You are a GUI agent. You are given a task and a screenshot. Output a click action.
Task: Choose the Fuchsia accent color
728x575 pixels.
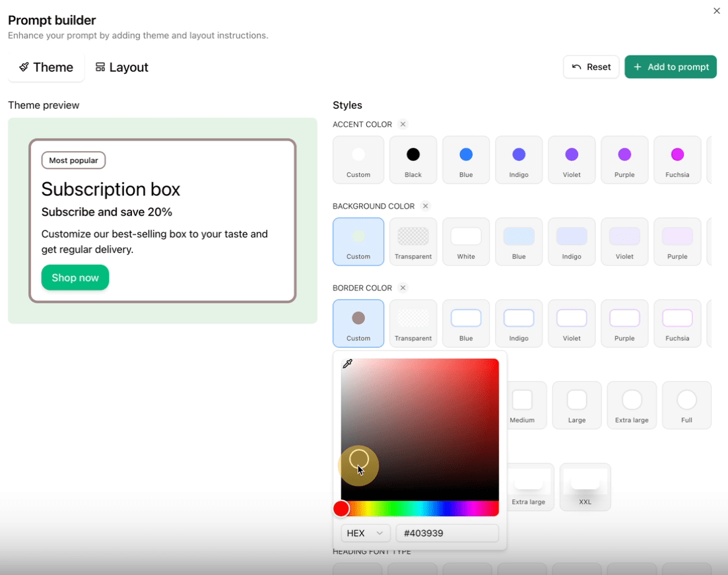[677, 160]
